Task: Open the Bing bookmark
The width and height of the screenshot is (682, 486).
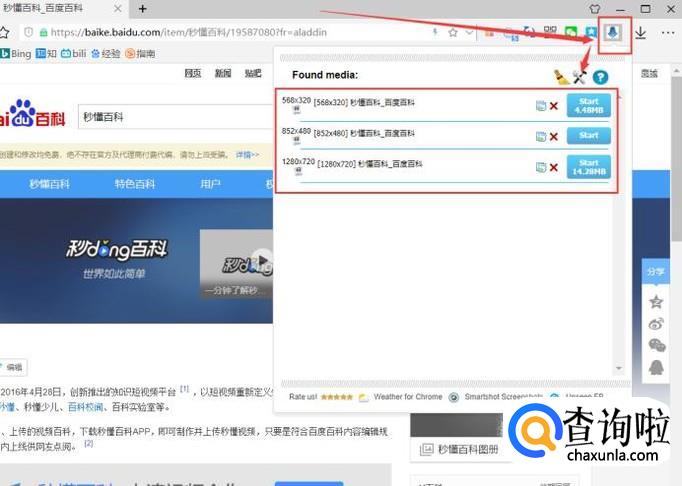Action: pos(16,54)
